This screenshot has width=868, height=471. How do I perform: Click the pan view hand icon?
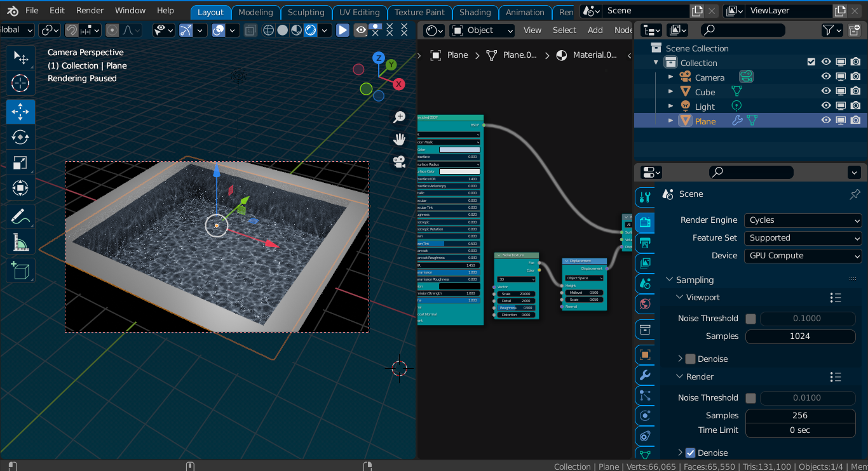click(399, 139)
